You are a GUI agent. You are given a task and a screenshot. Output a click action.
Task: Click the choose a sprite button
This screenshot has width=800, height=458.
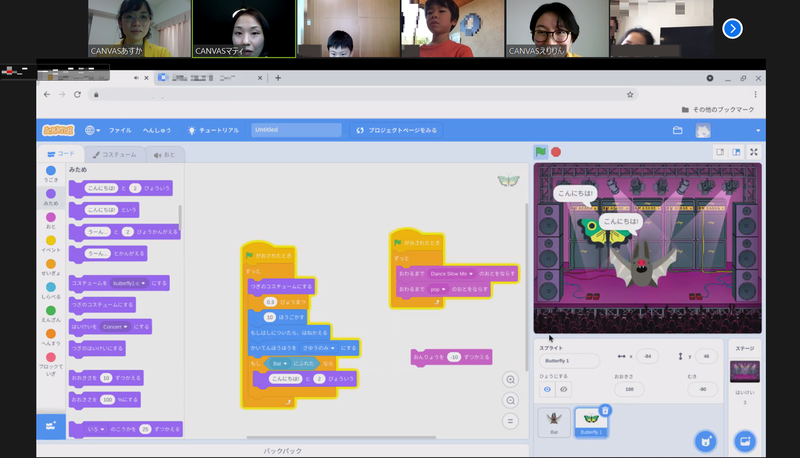(x=705, y=440)
